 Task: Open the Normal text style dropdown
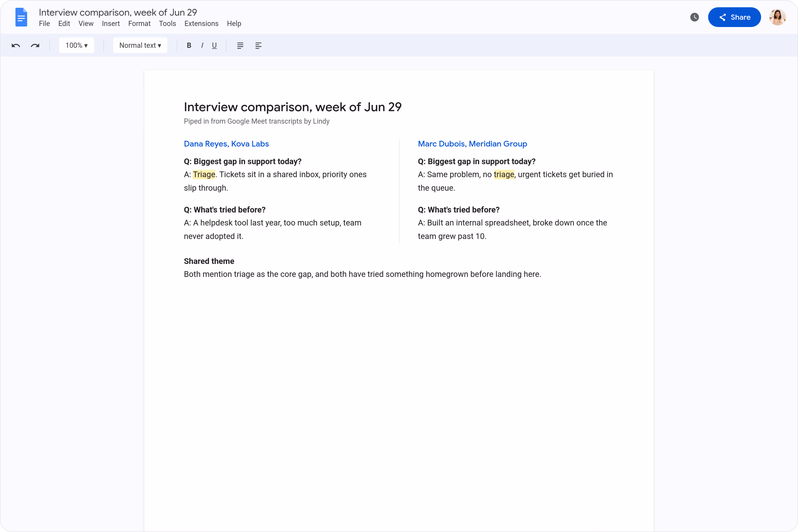tap(140, 45)
